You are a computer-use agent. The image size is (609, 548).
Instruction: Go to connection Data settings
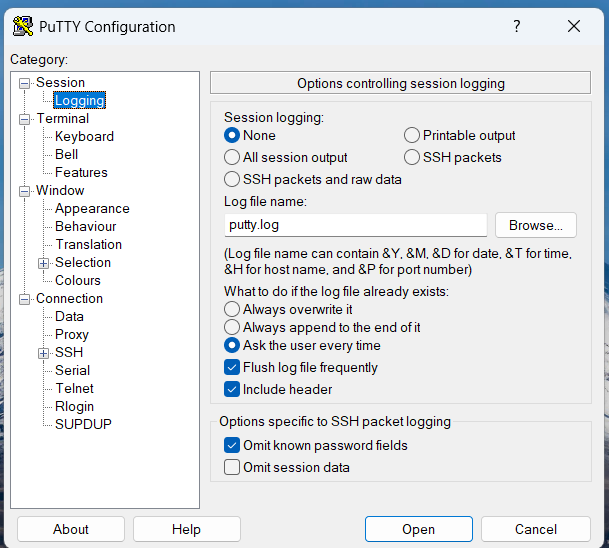click(x=69, y=317)
